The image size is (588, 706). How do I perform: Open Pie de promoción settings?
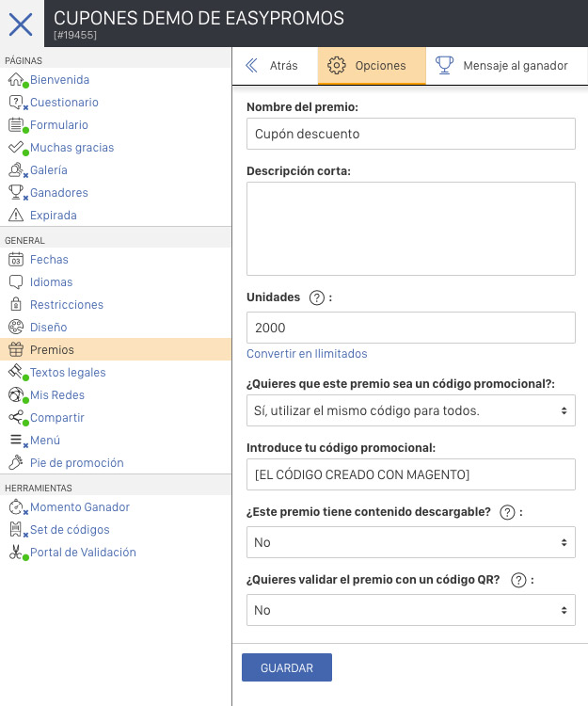pyautogui.click(x=77, y=462)
